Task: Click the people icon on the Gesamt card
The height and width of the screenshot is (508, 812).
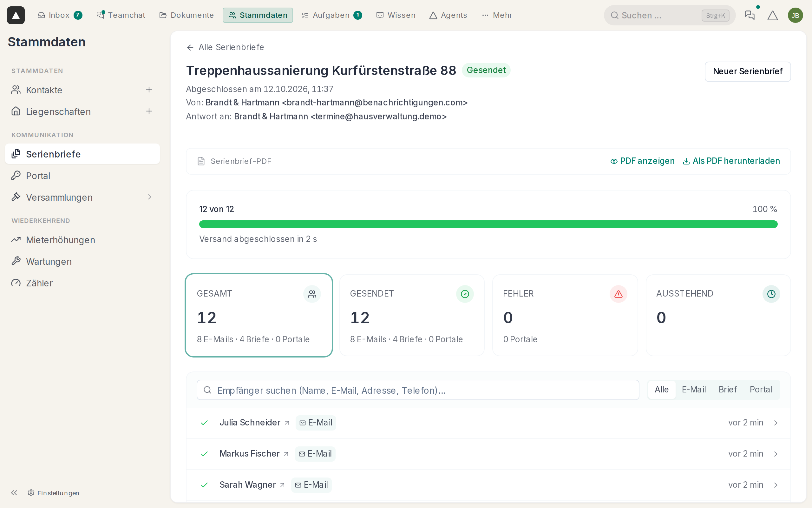Action: pyautogui.click(x=312, y=294)
